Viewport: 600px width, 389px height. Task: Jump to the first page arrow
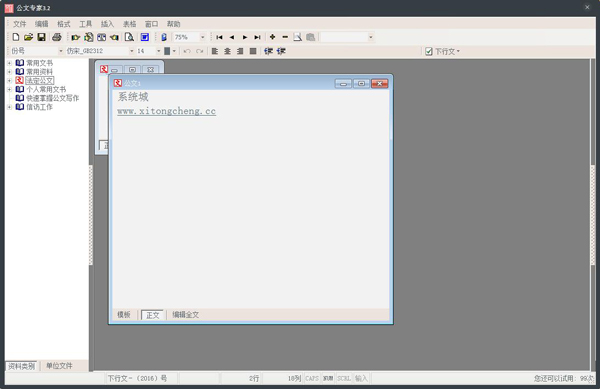[x=219, y=37]
